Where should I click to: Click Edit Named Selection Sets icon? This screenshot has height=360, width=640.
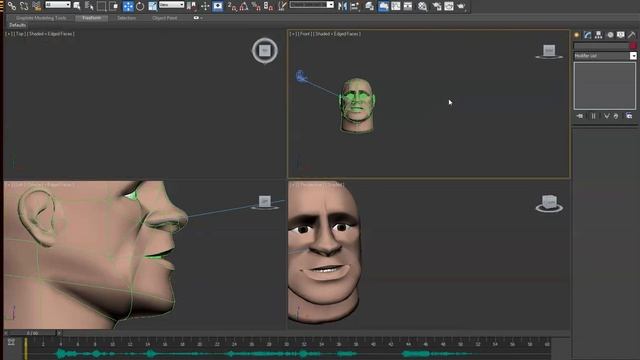pos(282,6)
